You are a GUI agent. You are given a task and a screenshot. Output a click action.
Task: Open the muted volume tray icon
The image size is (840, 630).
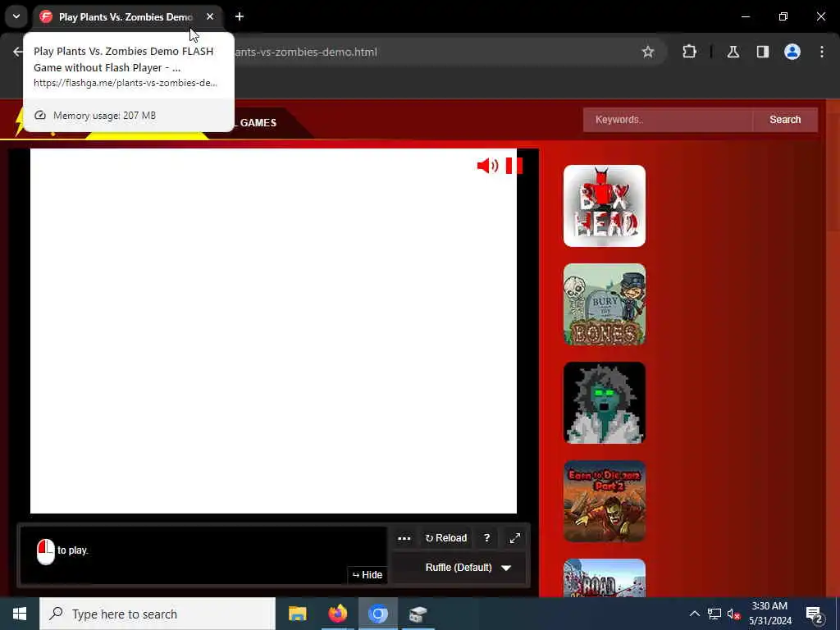tap(733, 614)
